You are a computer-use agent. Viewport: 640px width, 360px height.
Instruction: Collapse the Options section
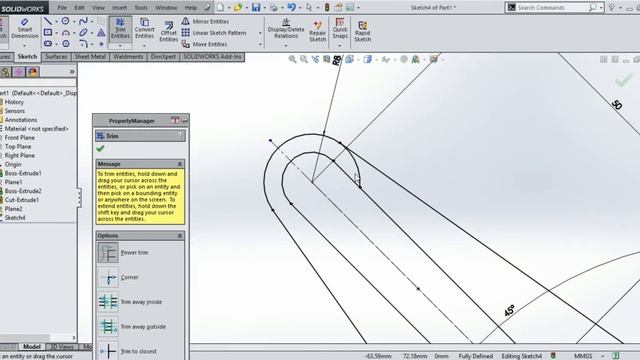pyautogui.click(x=180, y=236)
